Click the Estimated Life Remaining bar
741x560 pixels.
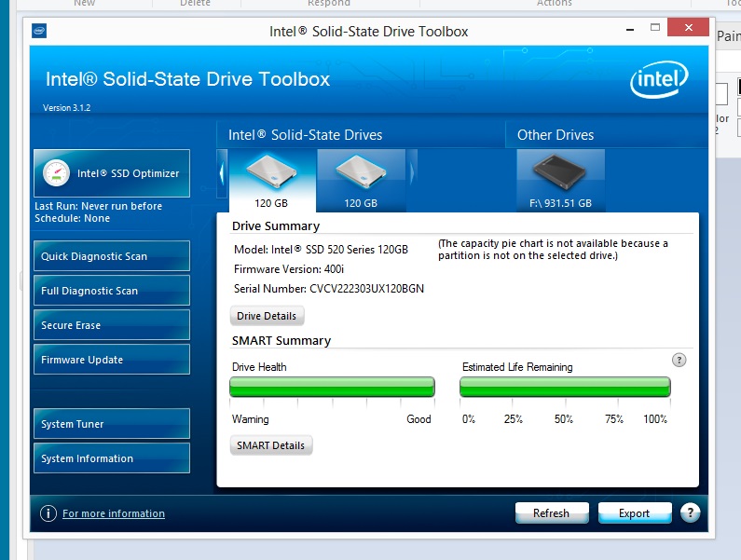tap(565, 387)
